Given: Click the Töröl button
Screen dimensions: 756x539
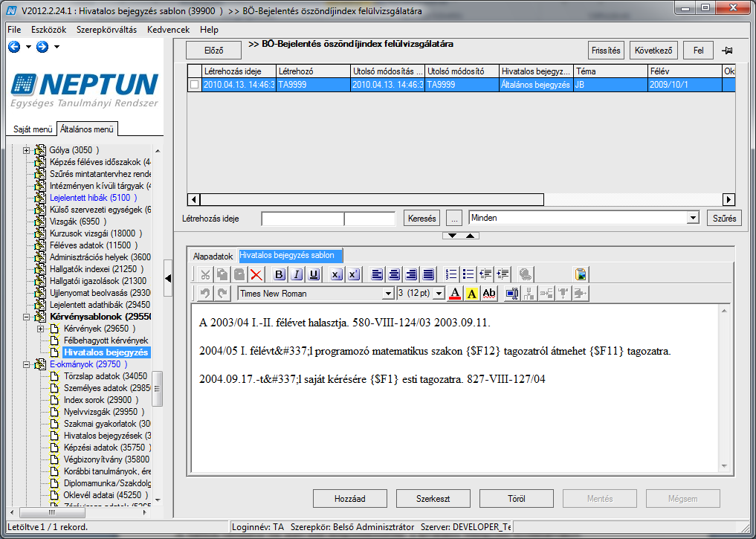Looking at the screenshot, I should click(x=517, y=499).
